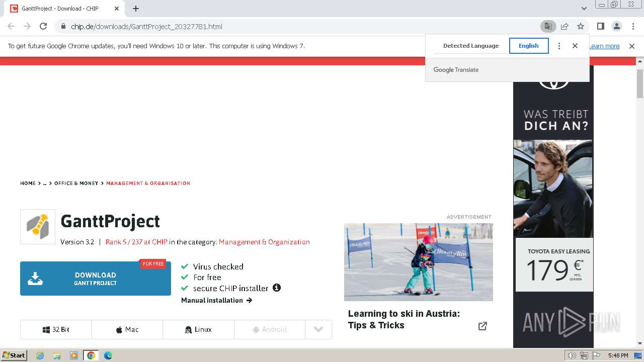Click Rank 5 / 237 at CHIP link
Image resolution: width=644 pixels, height=362 pixels.
(136, 242)
